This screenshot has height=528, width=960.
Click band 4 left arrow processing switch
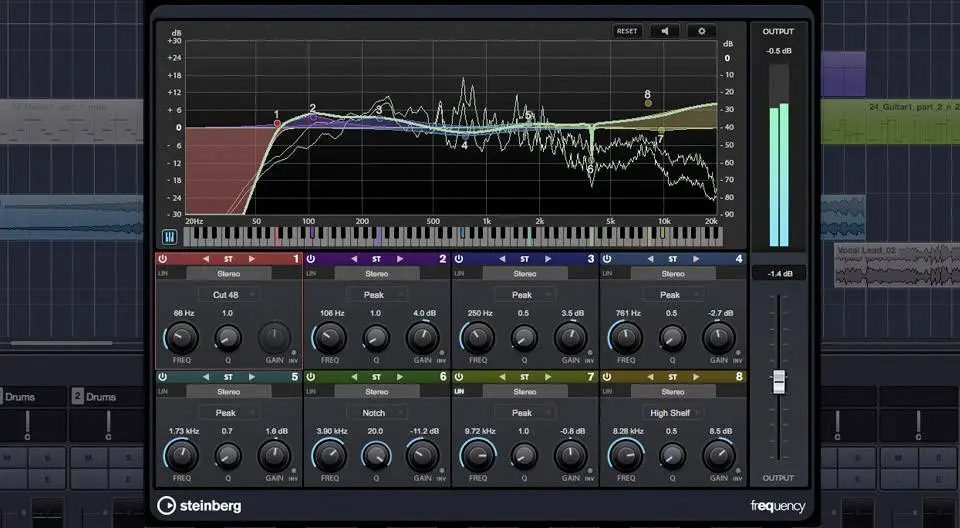(x=650, y=259)
